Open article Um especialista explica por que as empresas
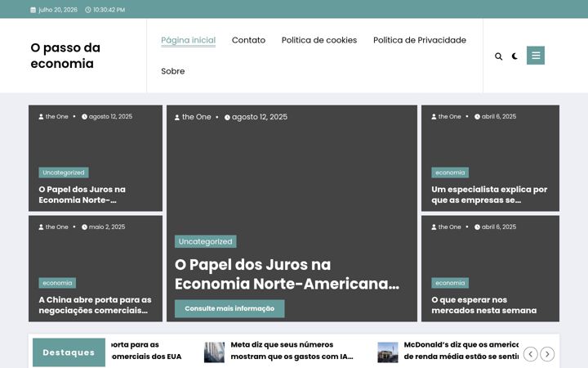Viewport: 588px width, 368px height. pyautogui.click(x=489, y=195)
